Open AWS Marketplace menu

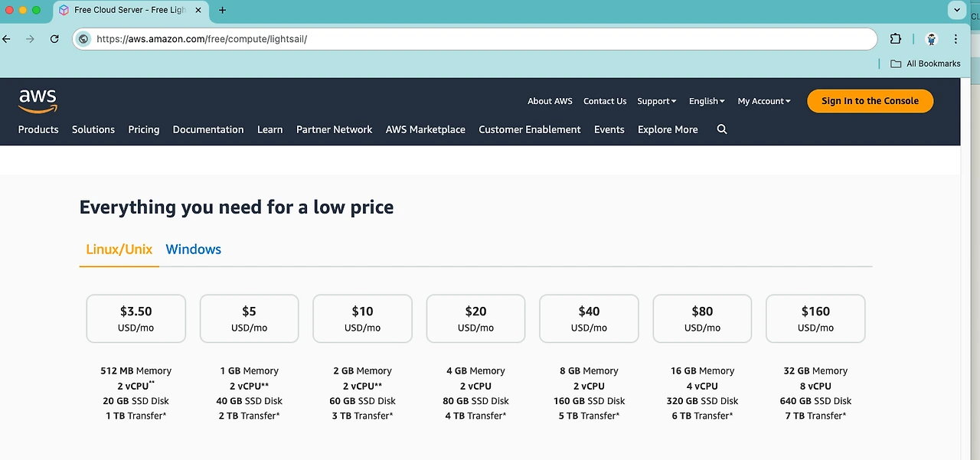tap(426, 129)
